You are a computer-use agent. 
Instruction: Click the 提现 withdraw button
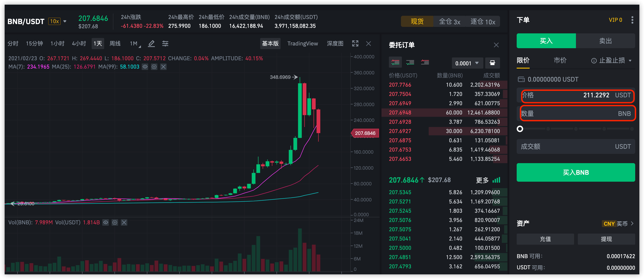click(x=606, y=239)
